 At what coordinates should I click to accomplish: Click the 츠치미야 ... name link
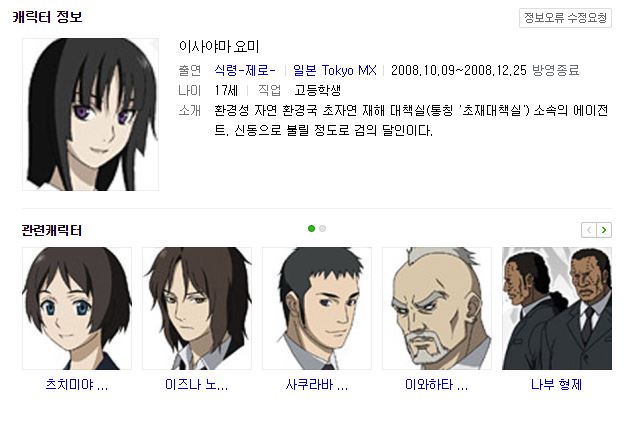(x=77, y=384)
